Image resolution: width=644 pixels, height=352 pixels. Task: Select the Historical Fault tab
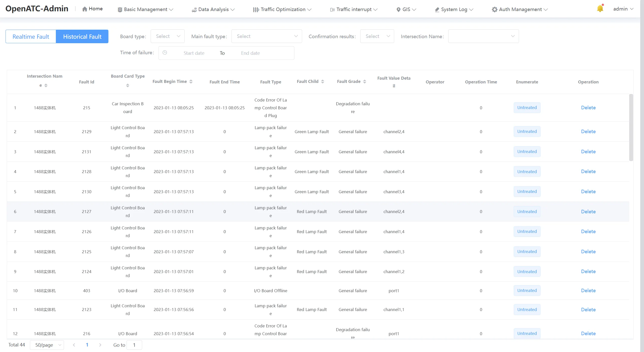82,36
